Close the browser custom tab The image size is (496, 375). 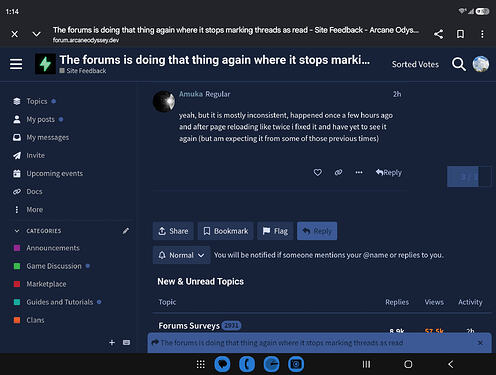pyautogui.click(x=15, y=34)
